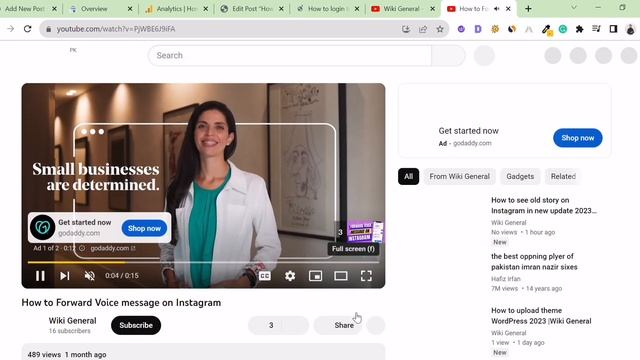The width and height of the screenshot is (640, 360).
Task: Click the orange gear extension icon
Action: coord(495,29)
